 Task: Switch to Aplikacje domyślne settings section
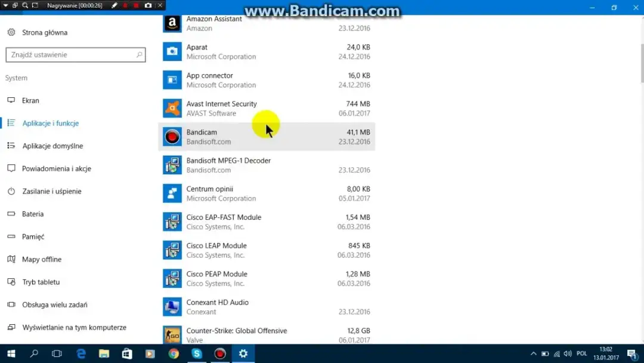click(x=54, y=146)
